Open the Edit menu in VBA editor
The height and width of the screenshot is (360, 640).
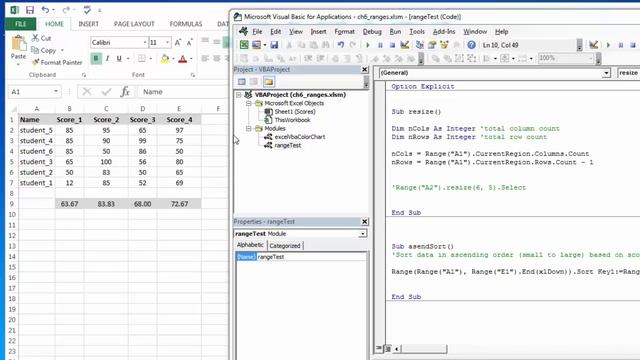click(x=276, y=31)
